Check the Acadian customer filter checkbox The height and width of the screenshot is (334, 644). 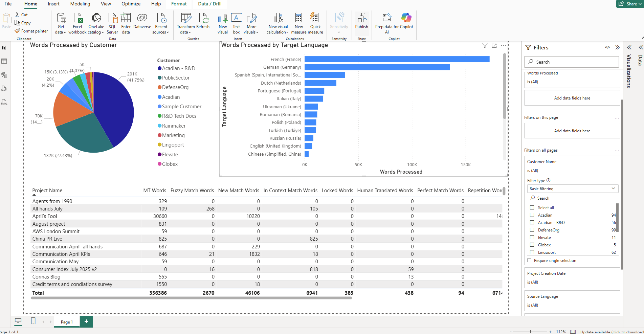532,215
